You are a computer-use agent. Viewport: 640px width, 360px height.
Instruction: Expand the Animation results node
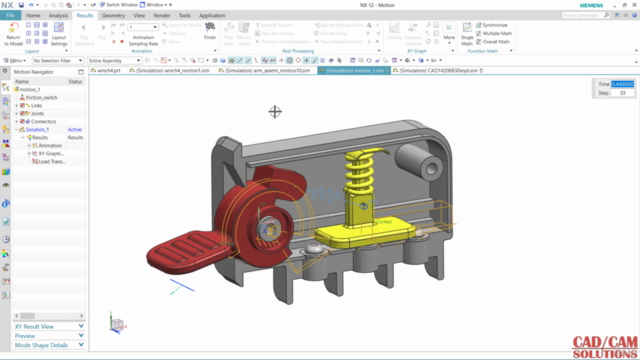(x=29, y=145)
